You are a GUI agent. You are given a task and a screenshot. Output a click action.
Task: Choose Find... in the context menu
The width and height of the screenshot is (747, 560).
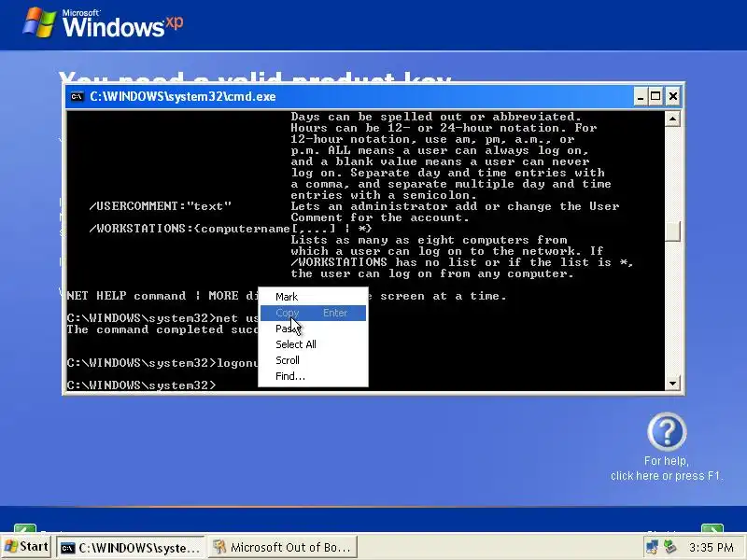pos(313,376)
